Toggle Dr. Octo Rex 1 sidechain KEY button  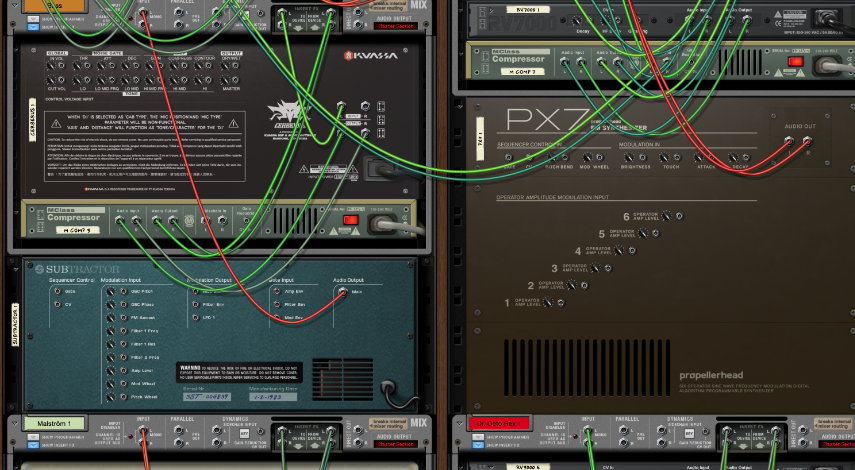[x=689, y=435]
